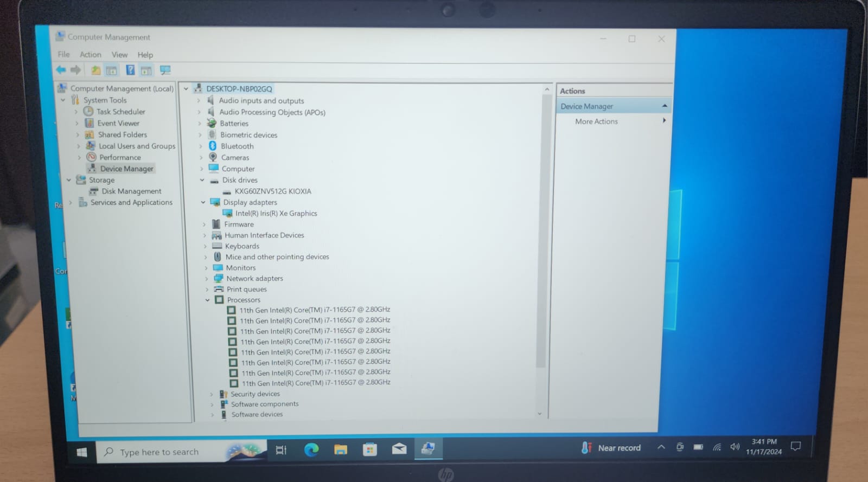Collapse the Processors category
This screenshot has height=482, width=868.
click(x=207, y=300)
